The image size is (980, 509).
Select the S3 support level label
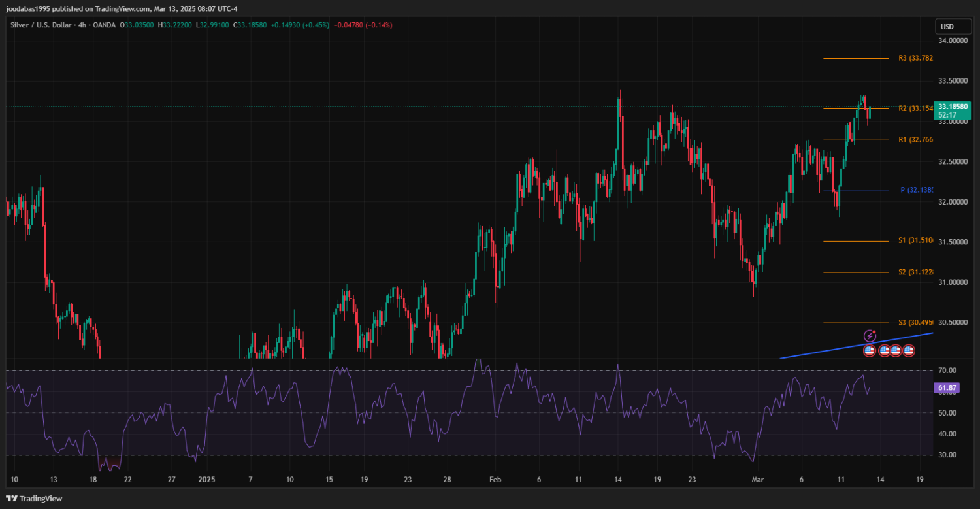[x=915, y=323]
